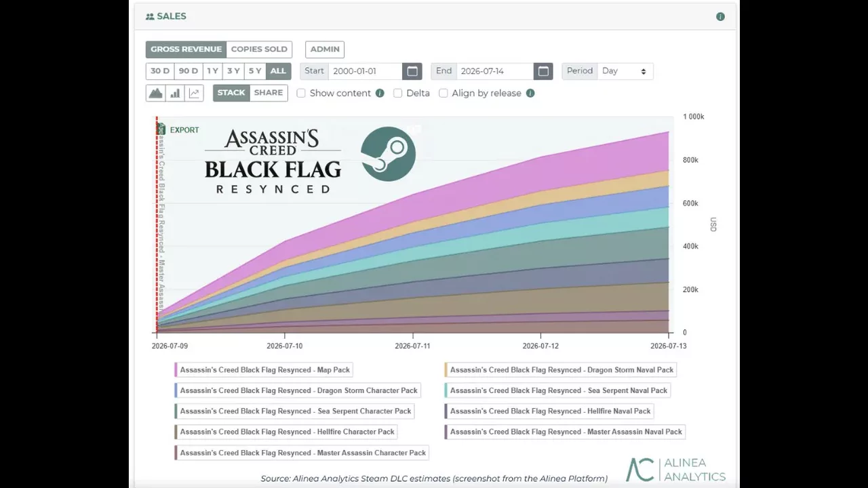The height and width of the screenshot is (488, 868).
Task: Toggle Sea Serpent Naval Pack legend entry
Action: click(558, 390)
